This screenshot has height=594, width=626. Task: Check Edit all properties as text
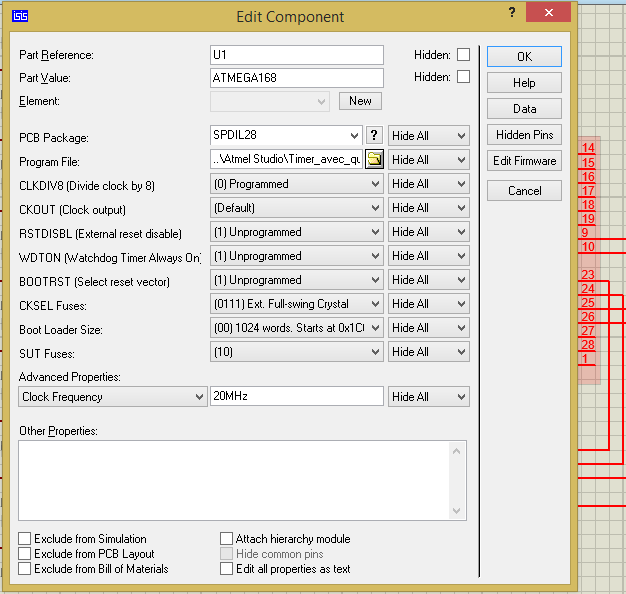pyautogui.click(x=226, y=568)
